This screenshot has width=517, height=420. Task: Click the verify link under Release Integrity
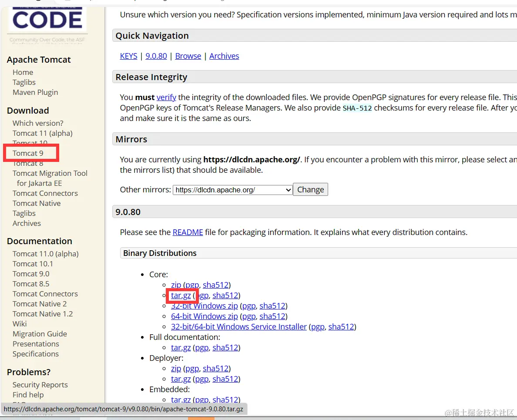click(x=166, y=97)
